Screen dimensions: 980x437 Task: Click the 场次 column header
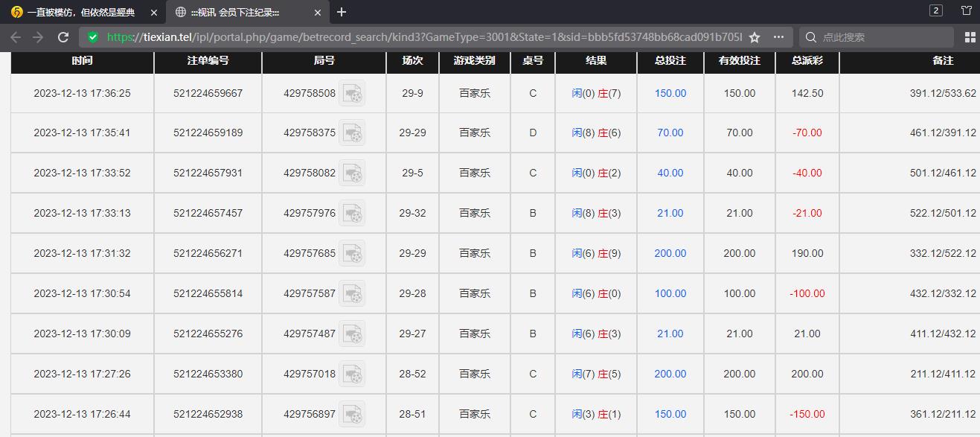coord(413,61)
